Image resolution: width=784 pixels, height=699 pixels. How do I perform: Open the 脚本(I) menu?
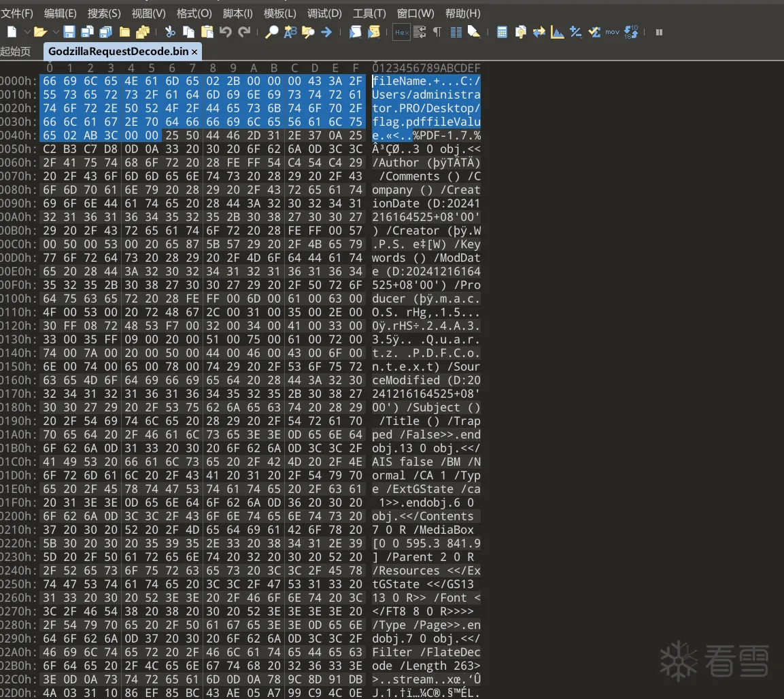click(x=237, y=14)
